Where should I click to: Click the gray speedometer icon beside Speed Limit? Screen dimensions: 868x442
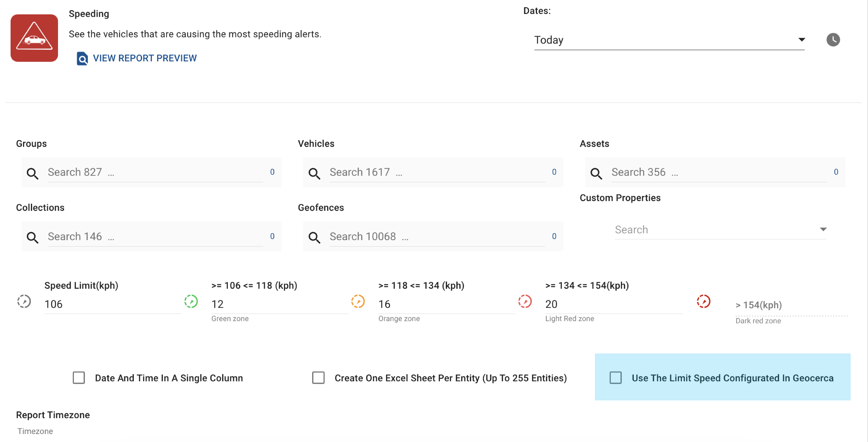(24, 301)
